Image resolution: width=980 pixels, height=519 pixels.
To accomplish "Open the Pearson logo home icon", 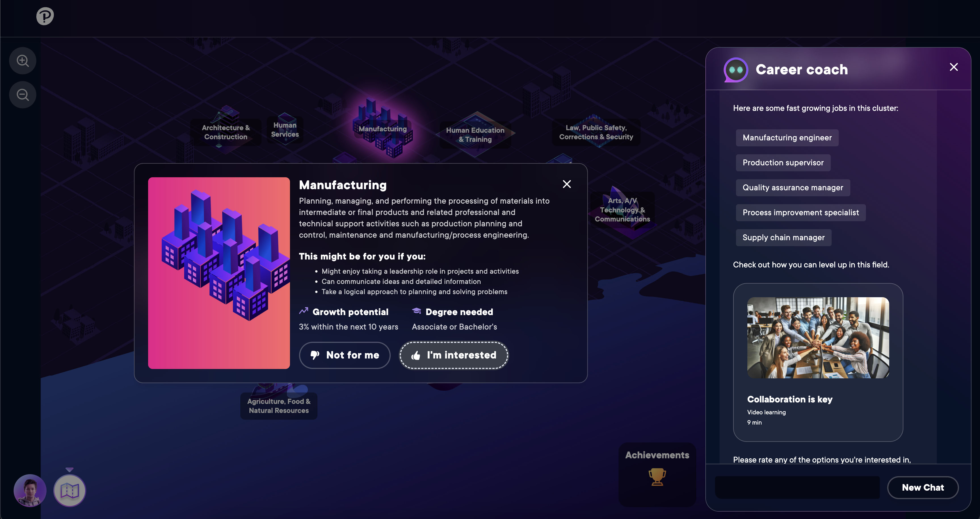I will pyautogui.click(x=45, y=16).
